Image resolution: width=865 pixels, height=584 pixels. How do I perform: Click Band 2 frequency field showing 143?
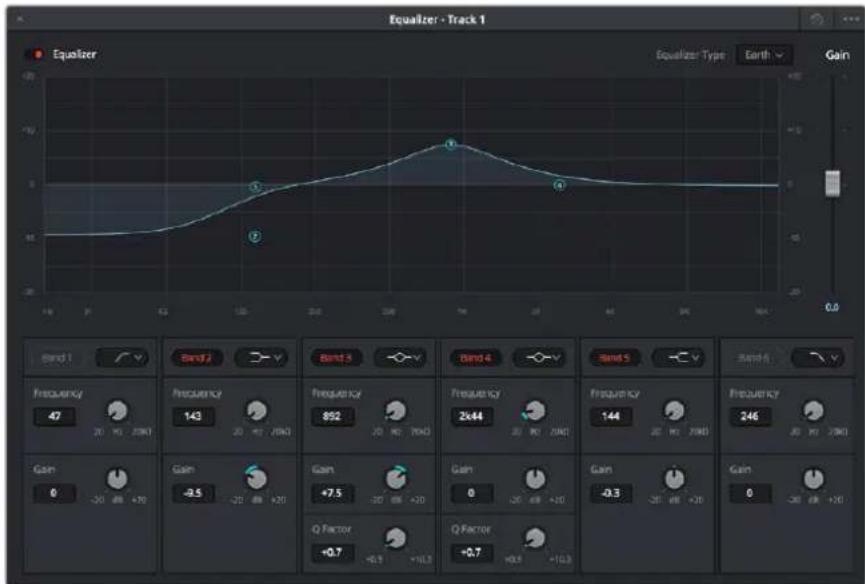click(193, 416)
